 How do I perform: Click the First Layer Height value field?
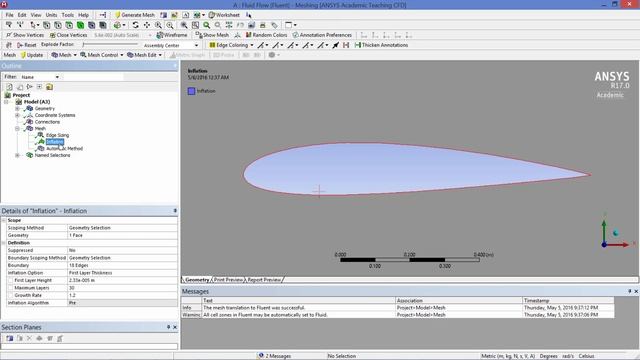[122, 280]
